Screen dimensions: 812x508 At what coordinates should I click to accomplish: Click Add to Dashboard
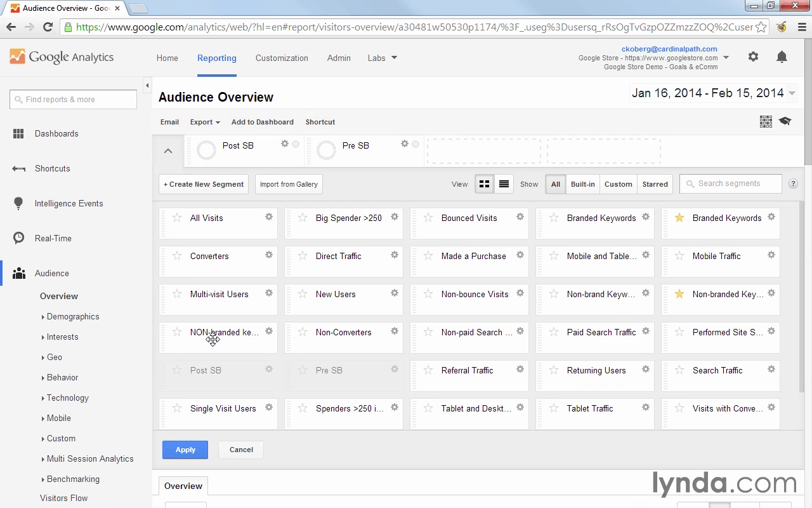pos(263,122)
